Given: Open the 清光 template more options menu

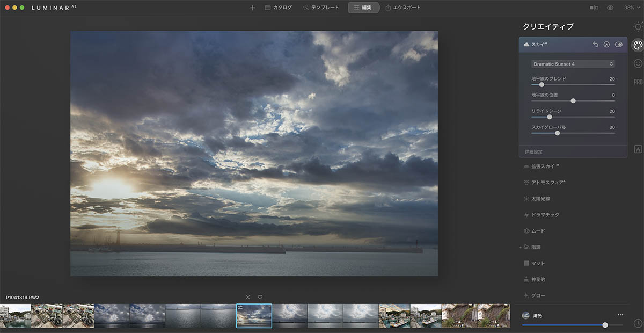Looking at the screenshot, I should pyautogui.click(x=620, y=315).
